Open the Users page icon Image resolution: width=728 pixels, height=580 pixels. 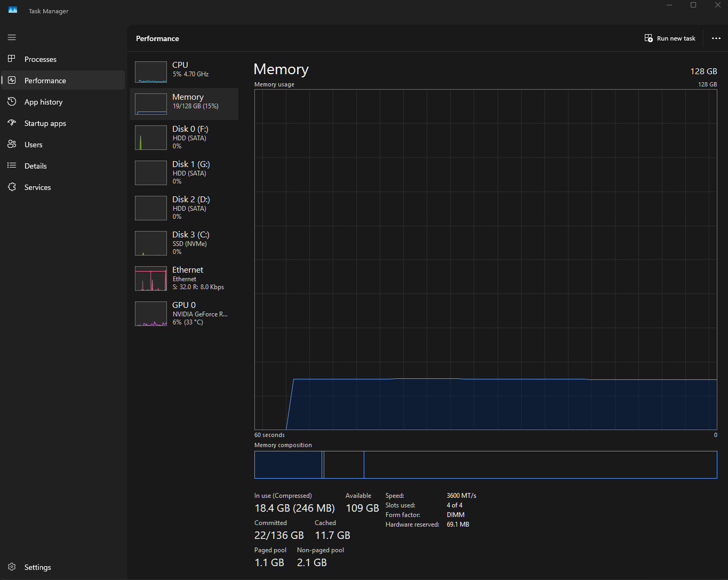[12, 144]
